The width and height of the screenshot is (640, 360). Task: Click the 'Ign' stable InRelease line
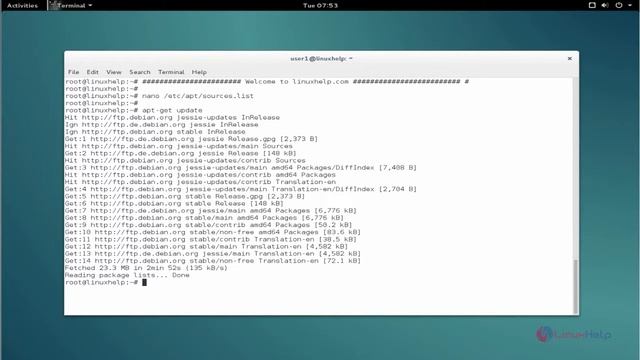tap(155, 132)
